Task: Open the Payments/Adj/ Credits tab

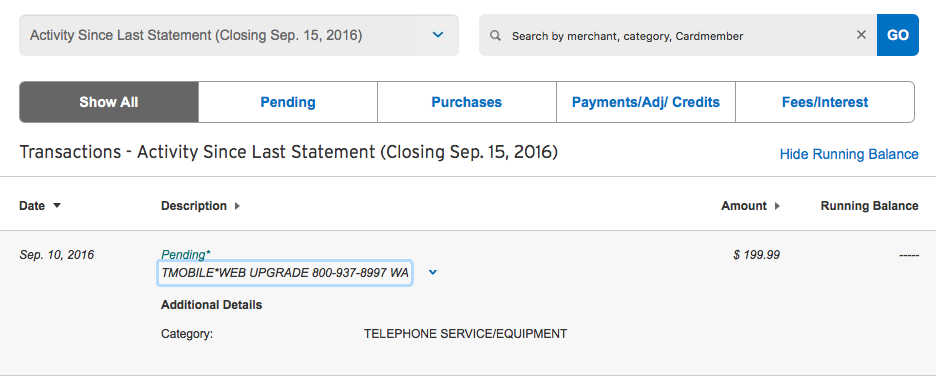Action: [646, 102]
